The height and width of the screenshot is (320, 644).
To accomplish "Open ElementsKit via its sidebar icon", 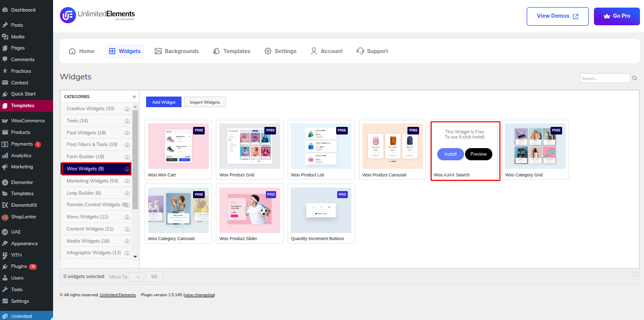I will [x=5, y=205].
